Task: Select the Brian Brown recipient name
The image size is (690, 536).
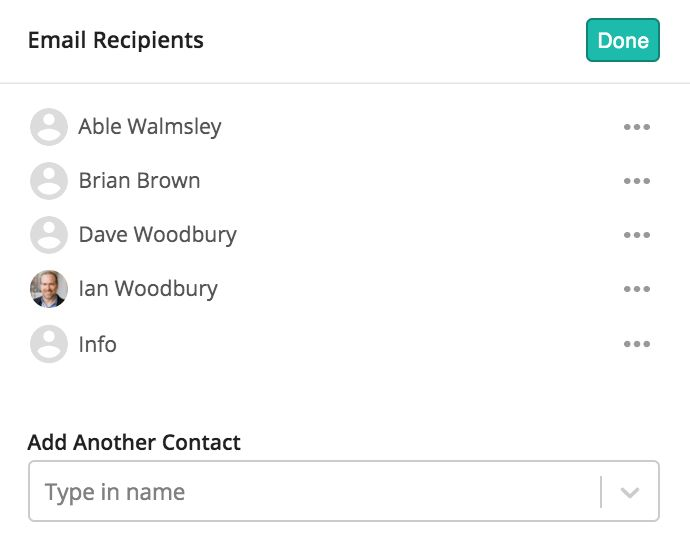Action: tap(139, 181)
